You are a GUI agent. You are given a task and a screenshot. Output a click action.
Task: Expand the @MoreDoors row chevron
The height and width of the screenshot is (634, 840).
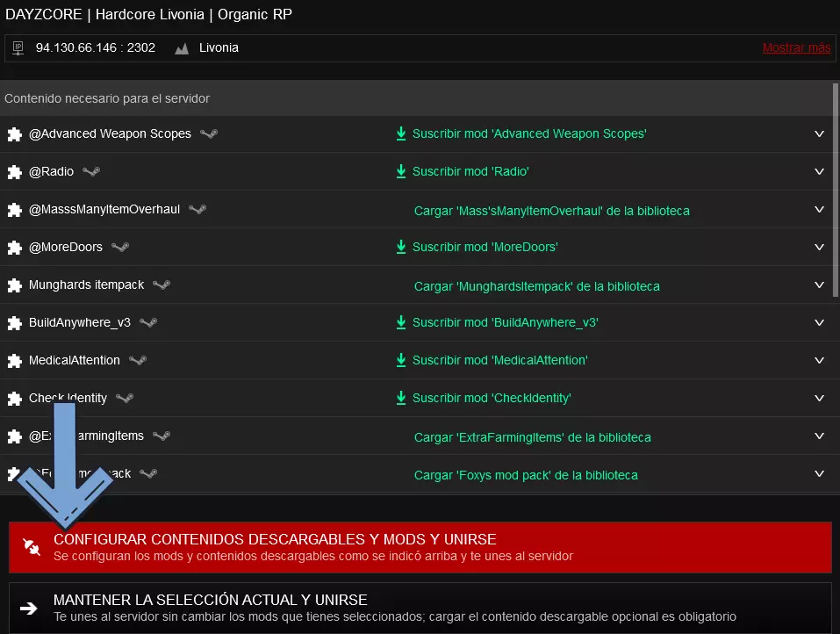(x=819, y=247)
